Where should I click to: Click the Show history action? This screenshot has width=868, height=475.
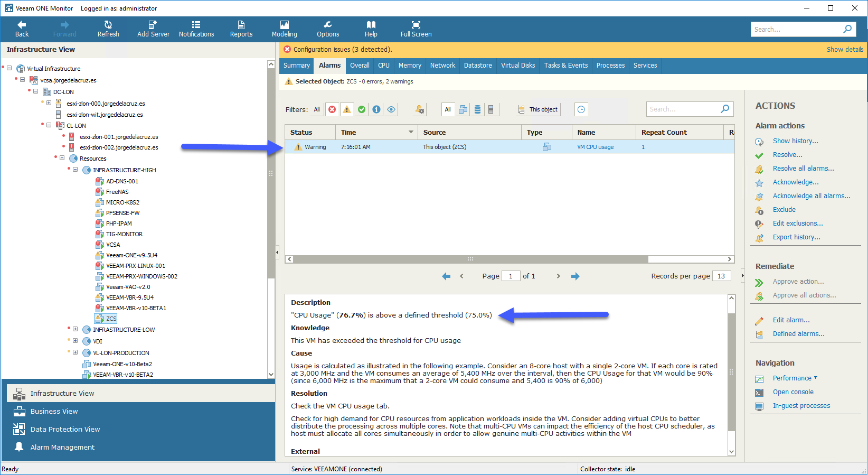coord(795,141)
